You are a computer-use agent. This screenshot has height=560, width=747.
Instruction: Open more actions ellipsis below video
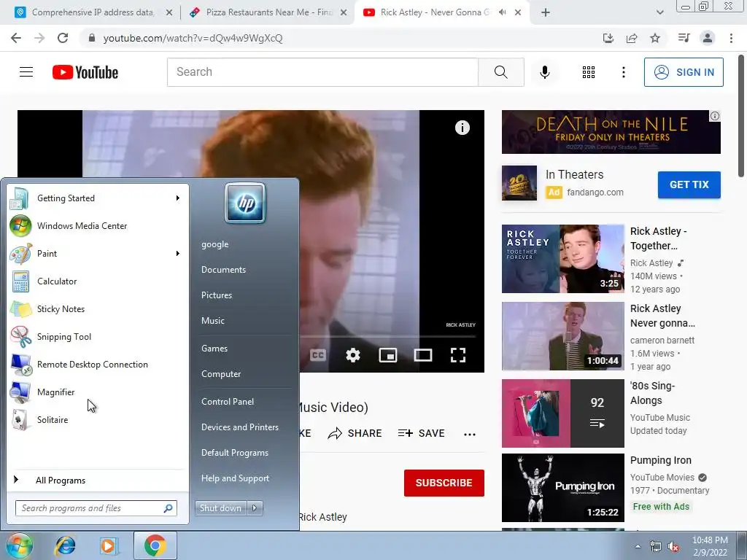(470, 434)
